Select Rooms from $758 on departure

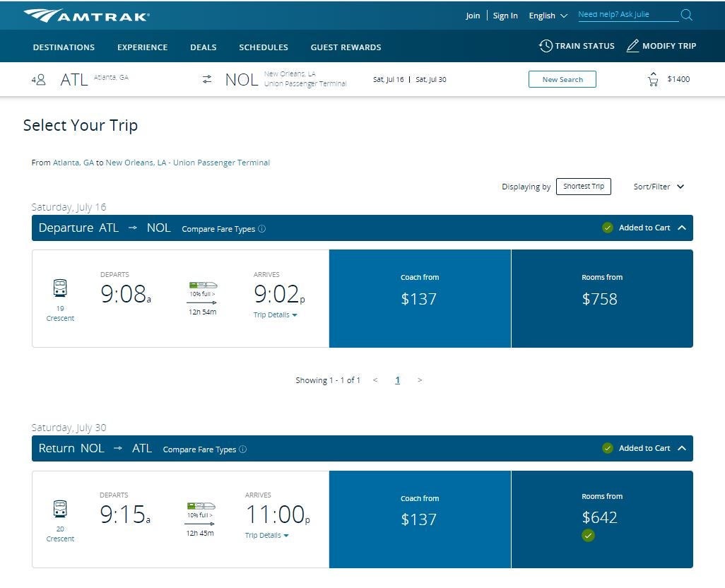[x=602, y=299]
